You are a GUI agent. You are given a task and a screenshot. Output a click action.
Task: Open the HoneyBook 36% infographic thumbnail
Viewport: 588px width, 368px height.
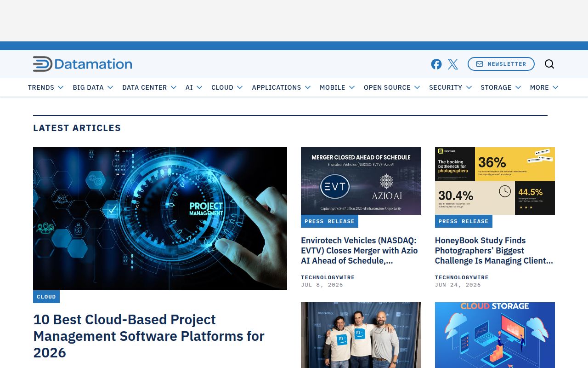click(x=495, y=181)
